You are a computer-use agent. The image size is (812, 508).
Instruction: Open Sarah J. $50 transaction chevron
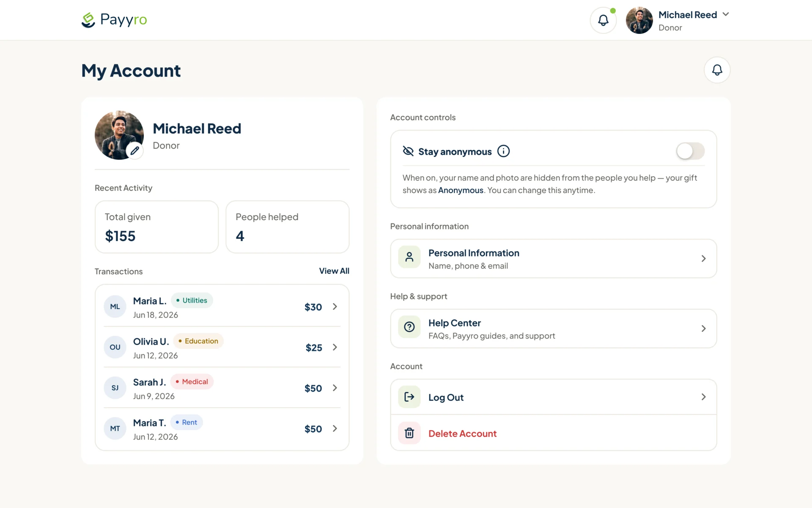335,388
